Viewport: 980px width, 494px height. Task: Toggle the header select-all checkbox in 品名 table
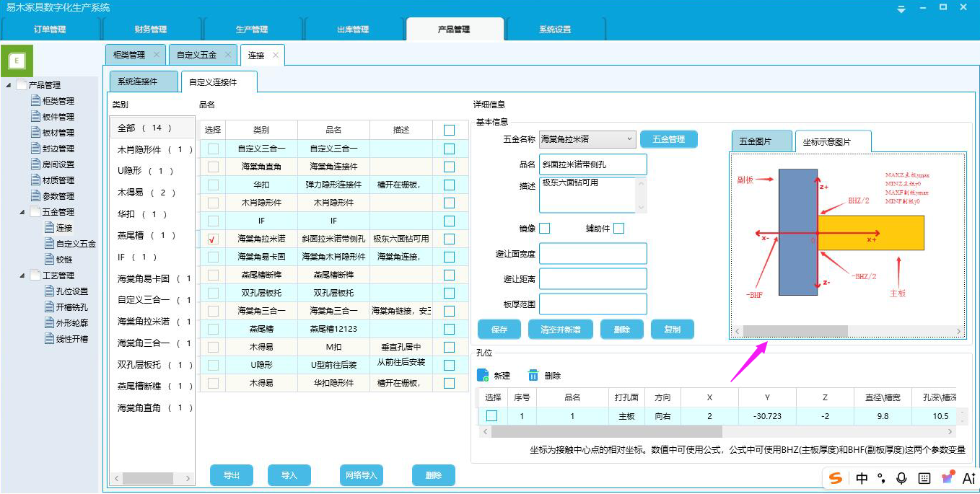pyautogui.click(x=450, y=130)
